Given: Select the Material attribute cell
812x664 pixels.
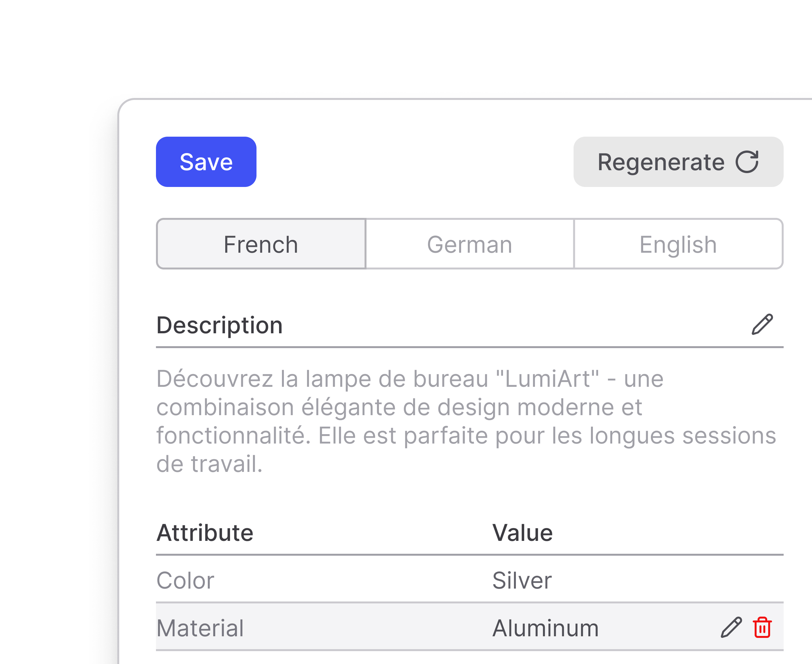Looking at the screenshot, I should coord(200,628).
